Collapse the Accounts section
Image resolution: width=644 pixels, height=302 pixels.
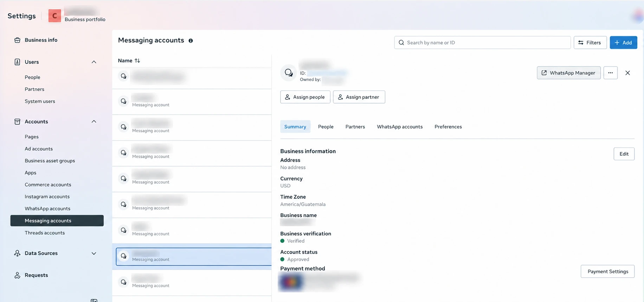(94, 121)
